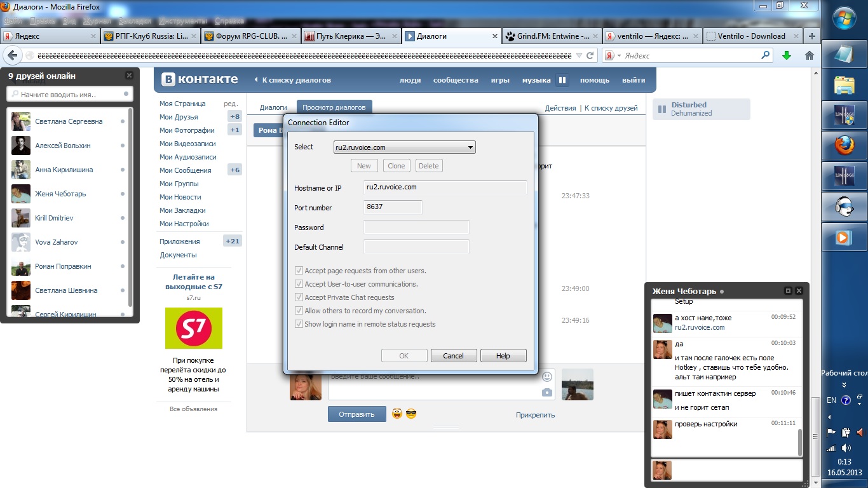Click smiley icon in message box

[546, 377]
